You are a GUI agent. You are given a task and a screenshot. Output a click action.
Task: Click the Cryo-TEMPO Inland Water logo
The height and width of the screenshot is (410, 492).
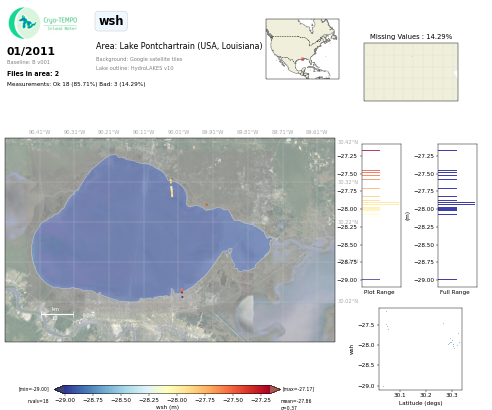[43, 23]
